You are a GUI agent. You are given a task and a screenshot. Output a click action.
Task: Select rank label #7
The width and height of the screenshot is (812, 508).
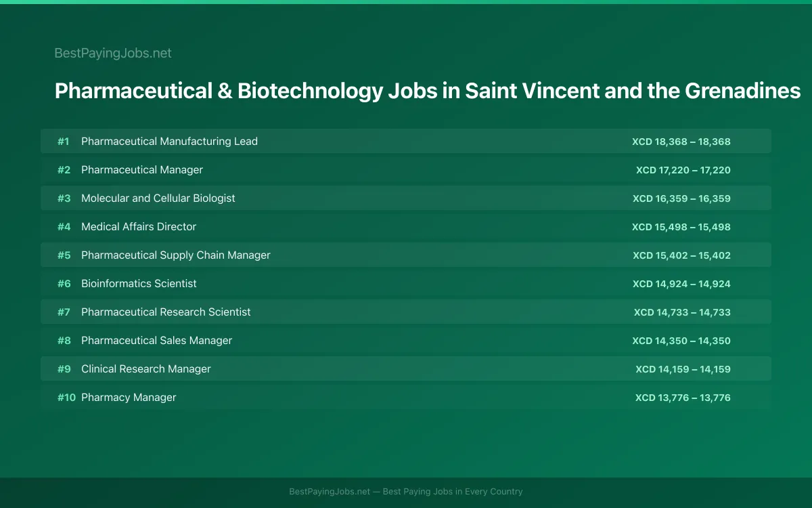(64, 312)
